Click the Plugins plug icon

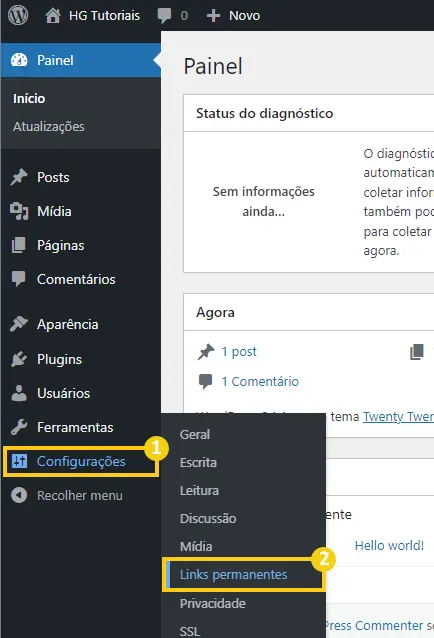coord(19,359)
